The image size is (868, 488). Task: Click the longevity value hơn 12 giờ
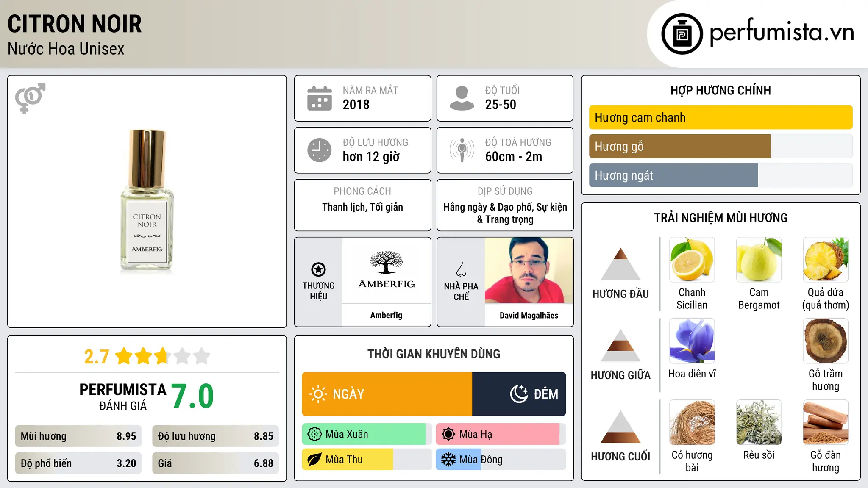(371, 157)
